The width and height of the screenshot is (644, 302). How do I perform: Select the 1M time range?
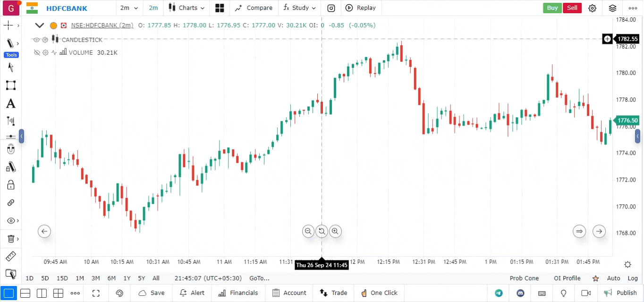pyautogui.click(x=80, y=278)
